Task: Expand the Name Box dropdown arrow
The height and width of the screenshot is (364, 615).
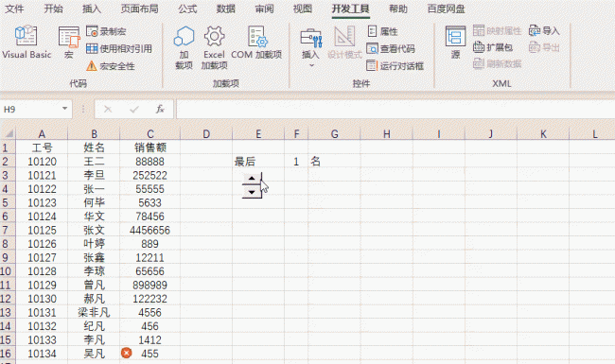Action: (64, 109)
